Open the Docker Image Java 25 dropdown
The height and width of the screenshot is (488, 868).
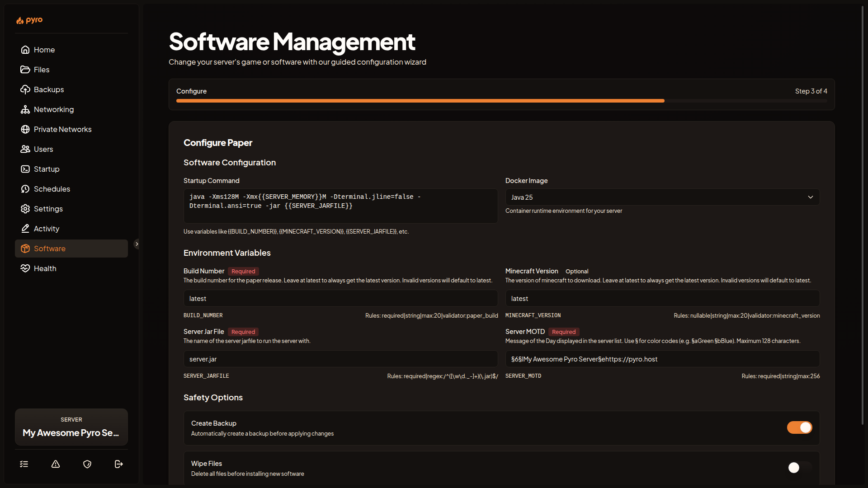(x=662, y=197)
